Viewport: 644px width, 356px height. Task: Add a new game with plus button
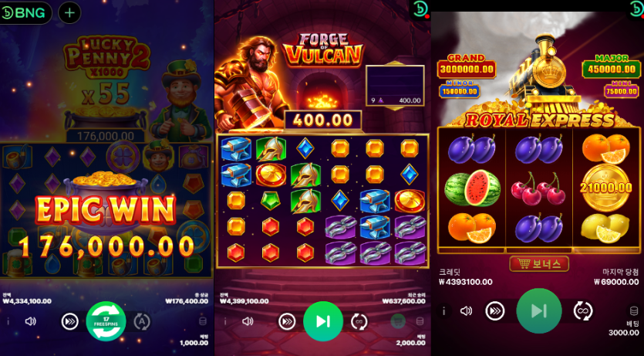(70, 13)
